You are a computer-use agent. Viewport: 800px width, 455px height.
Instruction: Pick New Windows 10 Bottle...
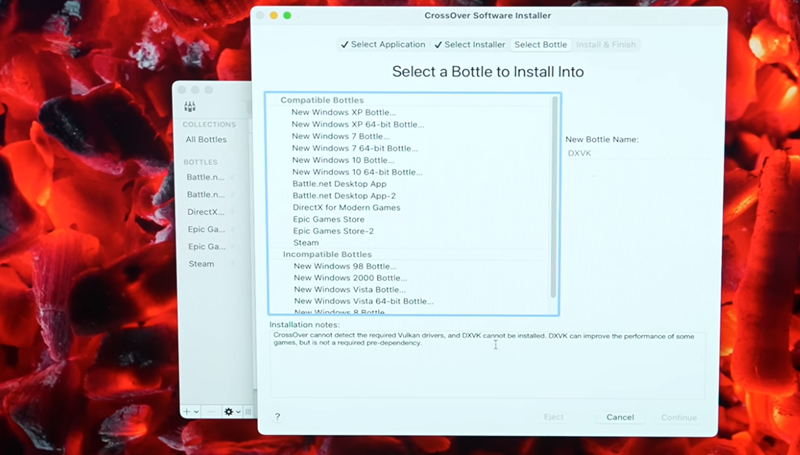343,160
